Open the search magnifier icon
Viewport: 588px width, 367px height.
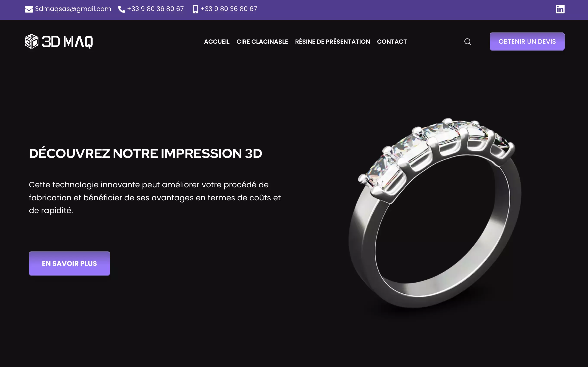pos(468,42)
